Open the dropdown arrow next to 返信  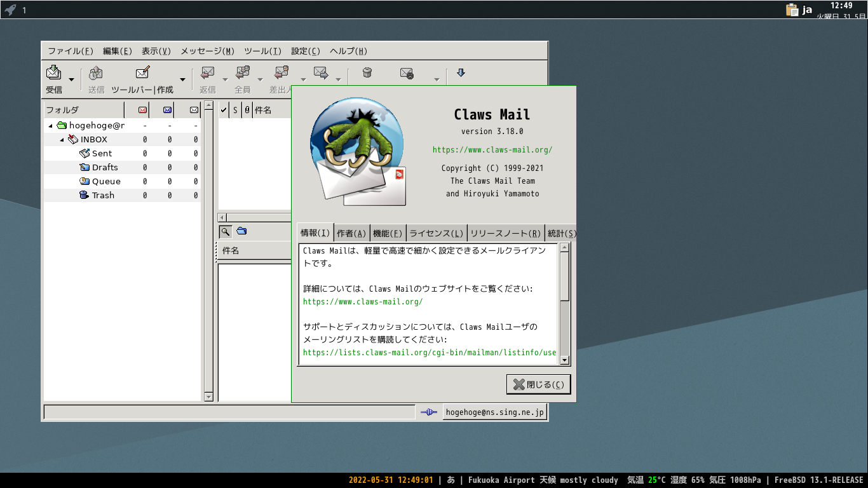pyautogui.click(x=225, y=79)
